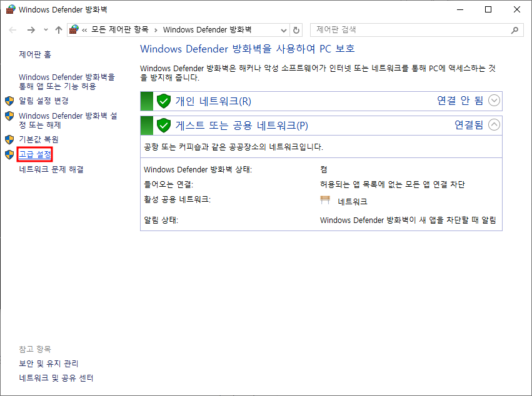Click the Windows Defender 방화벽 상태: label

point(198,169)
